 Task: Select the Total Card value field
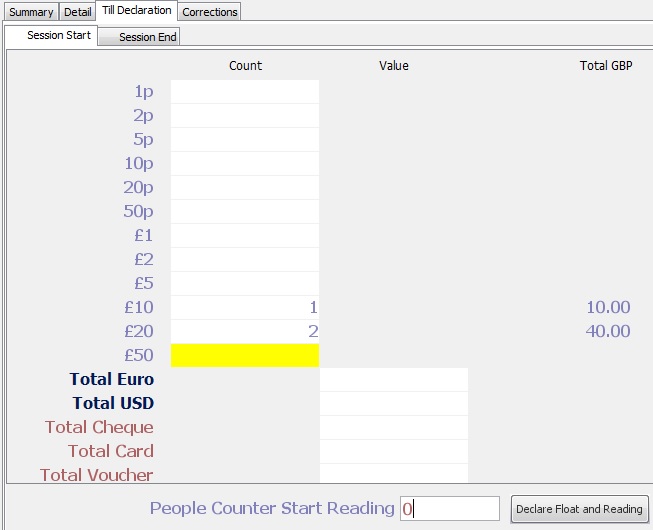coord(394,451)
